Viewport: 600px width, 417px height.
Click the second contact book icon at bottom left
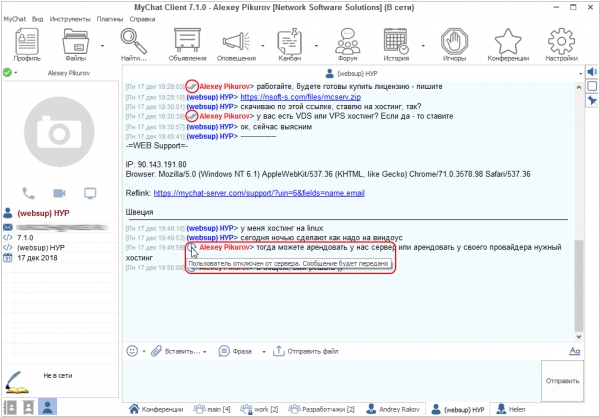pos(28,407)
